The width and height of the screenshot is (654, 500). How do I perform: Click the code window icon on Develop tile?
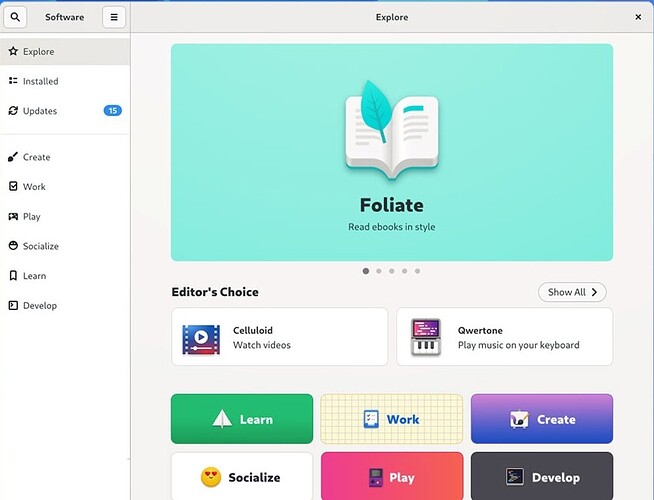pos(515,477)
